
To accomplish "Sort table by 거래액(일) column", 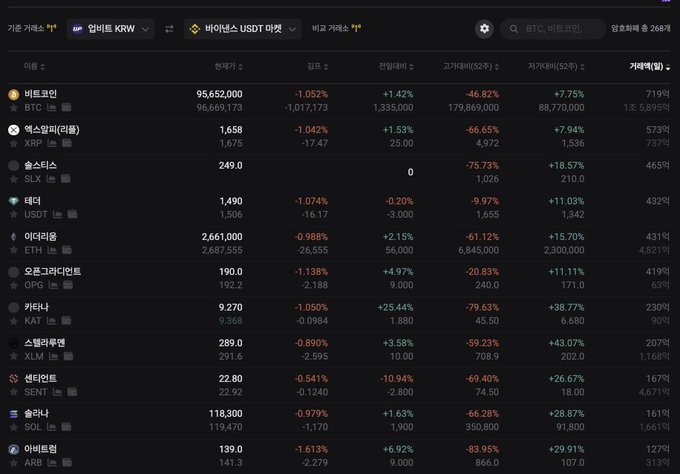I will (650, 66).
